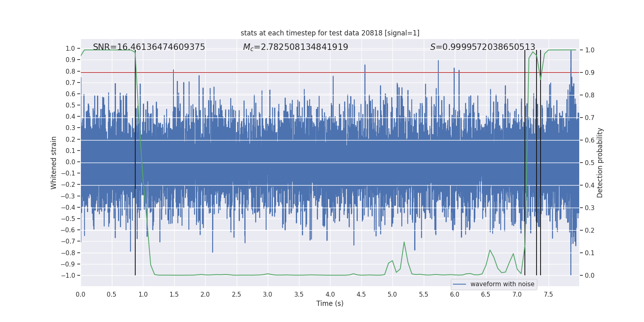Click the 'Whitened strain' axis label
The width and height of the screenshot is (644, 322).
click(54, 163)
